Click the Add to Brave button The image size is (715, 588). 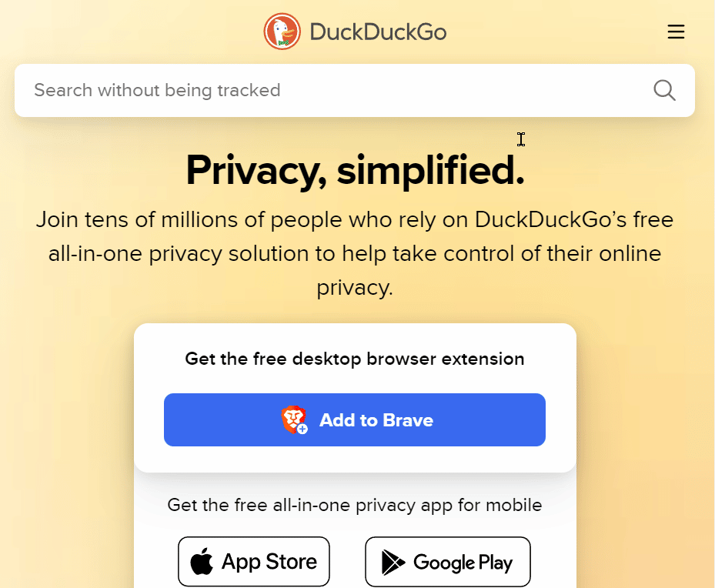pyautogui.click(x=355, y=419)
